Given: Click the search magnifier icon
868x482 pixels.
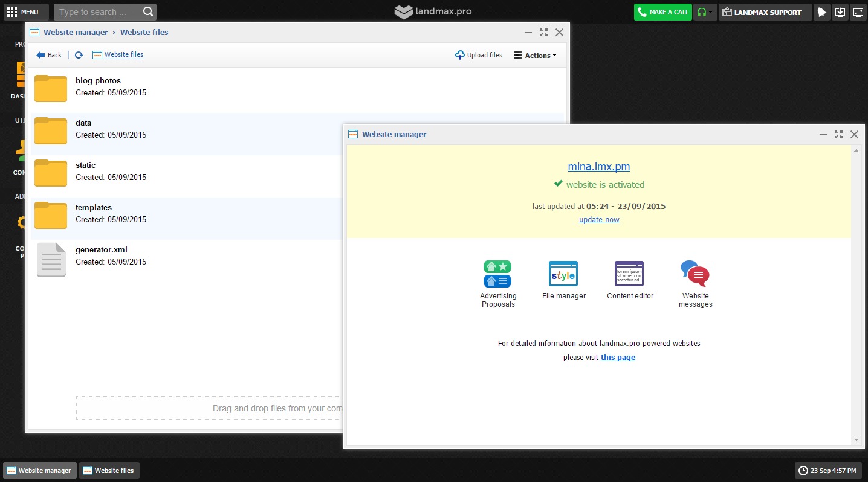Looking at the screenshot, I should point(148,12).
